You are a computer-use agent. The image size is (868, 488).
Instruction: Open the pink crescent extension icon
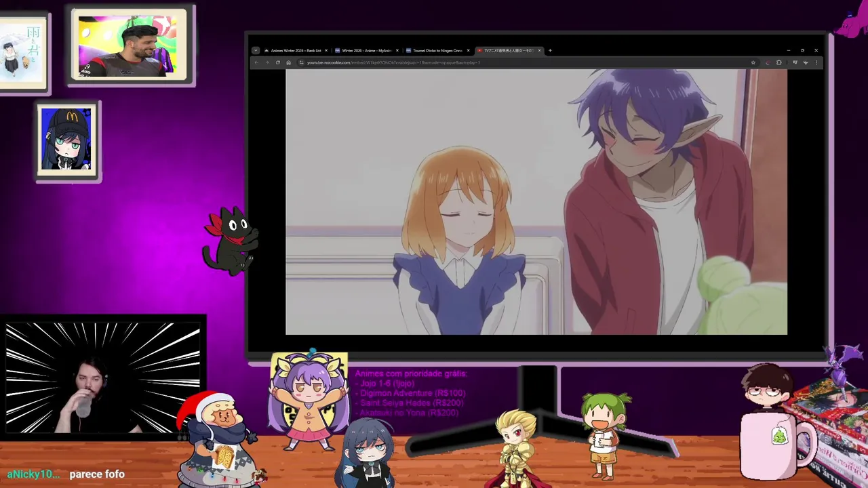tap(767, 62)
